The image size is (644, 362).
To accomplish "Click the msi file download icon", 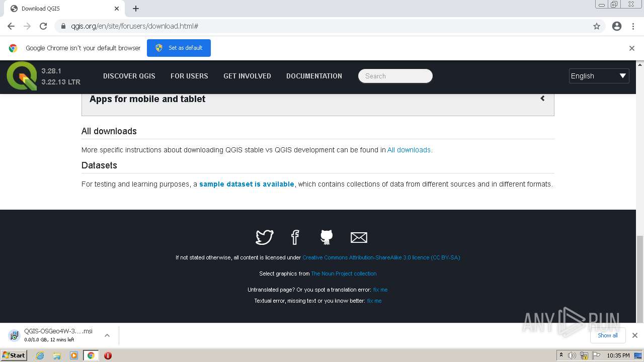I will tap(14, 335).
